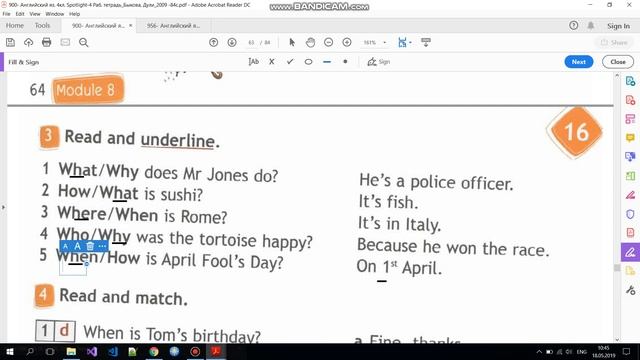The width and height of the screenshot is (640, 360).
Task: Choose the selection arrow tool
Action: 292,42
